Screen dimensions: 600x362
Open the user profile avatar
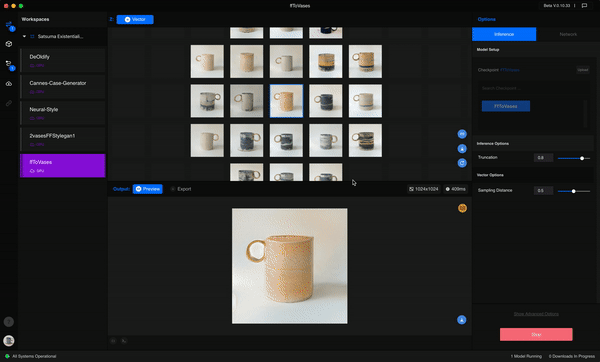pos(9,340)
